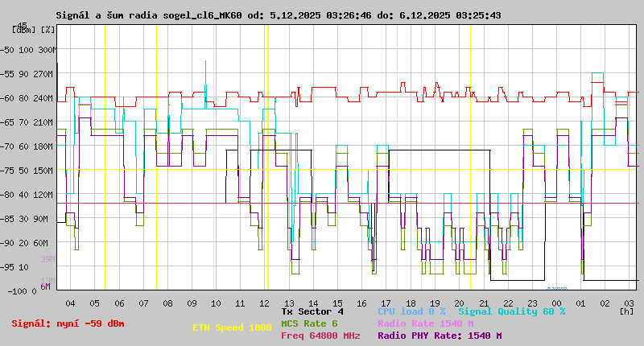Click the 'CPU load 0 %' legend text
Screen dimensions: 644x346
coord(411,311)
